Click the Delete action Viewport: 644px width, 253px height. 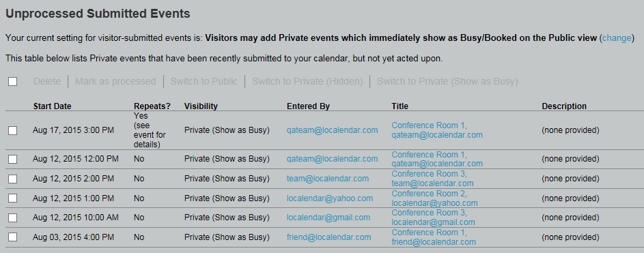point(47,81)
